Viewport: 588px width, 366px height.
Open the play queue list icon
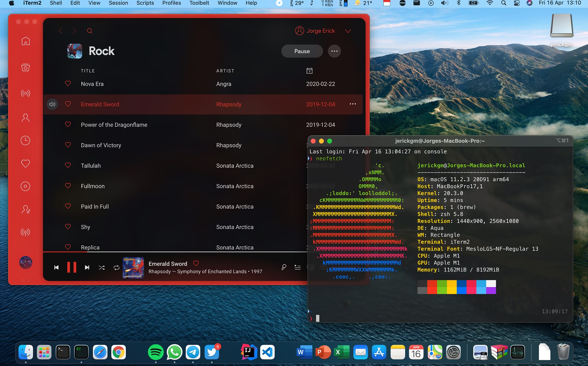pyautogui.click(x=298, y=267)
